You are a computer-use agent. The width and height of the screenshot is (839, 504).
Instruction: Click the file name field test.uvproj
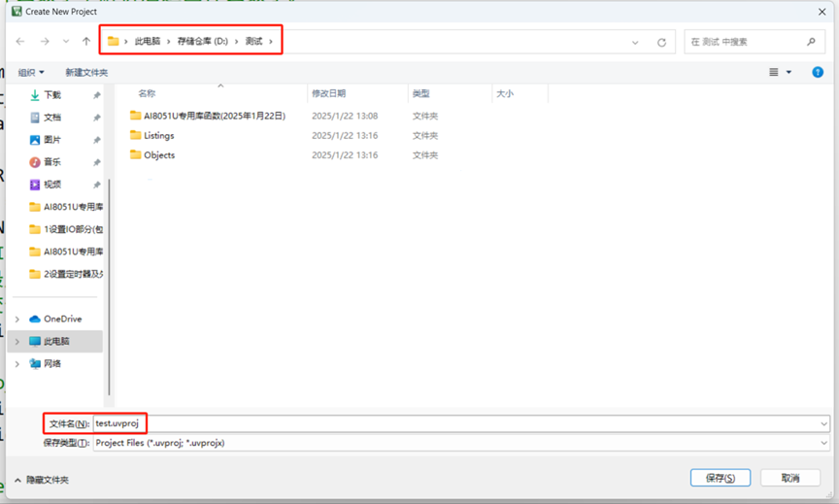[461, 423]
